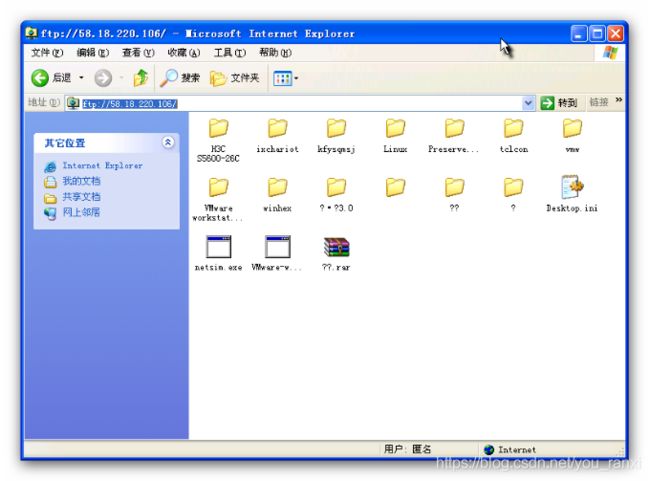
Task: Click the Internet zone status bar entry
Action: [x=510, y=449]
